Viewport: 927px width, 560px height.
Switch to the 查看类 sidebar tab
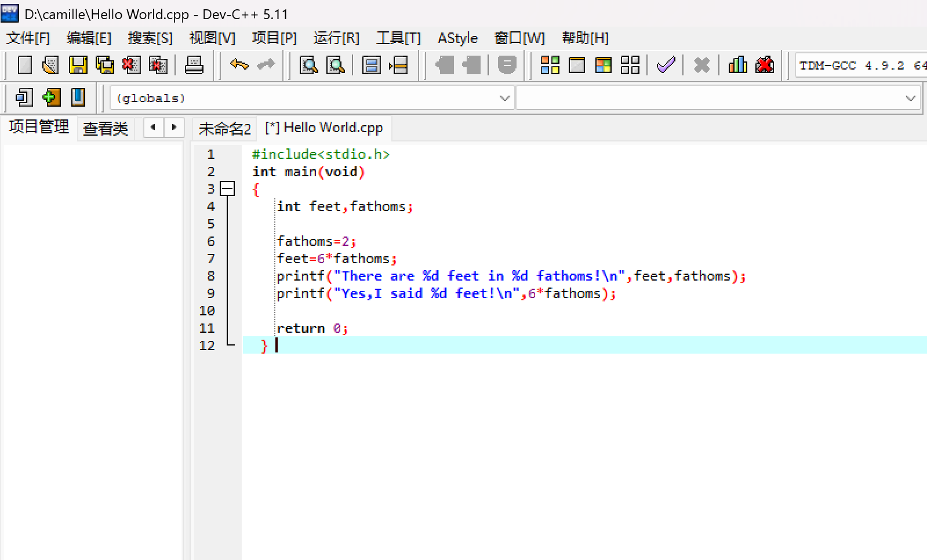coord(106,128)
